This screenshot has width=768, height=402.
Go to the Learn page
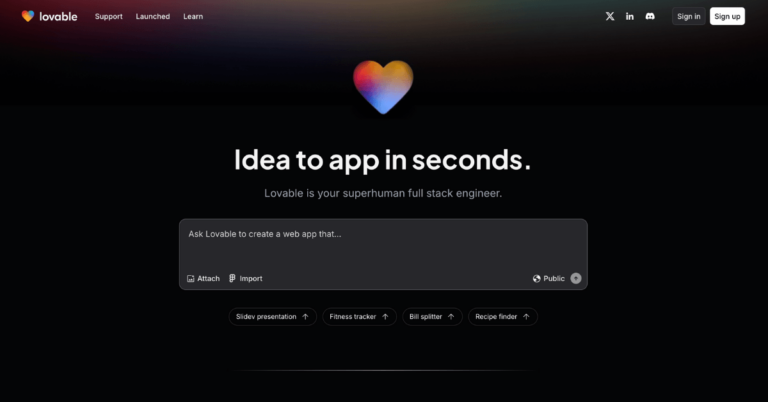193,16
